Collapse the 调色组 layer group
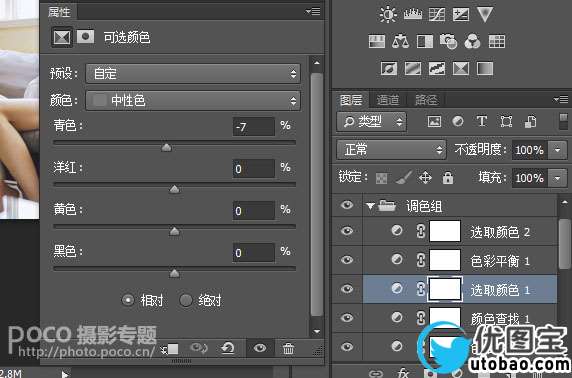The image size is (572, 378). (370, 206)
